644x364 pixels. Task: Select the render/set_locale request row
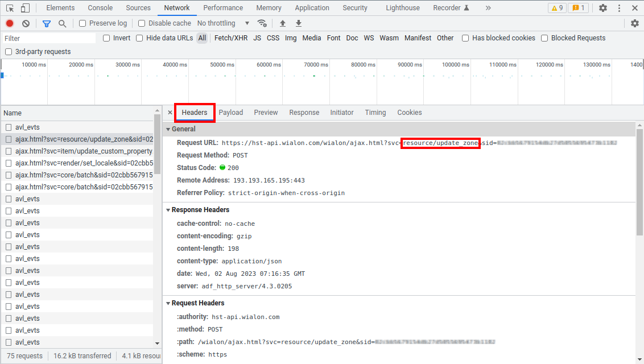click(x=78, y=163)
